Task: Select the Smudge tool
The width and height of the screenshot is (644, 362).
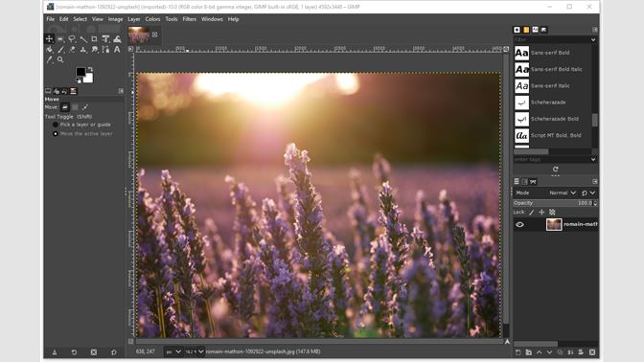Action: [x=95, y=50]
